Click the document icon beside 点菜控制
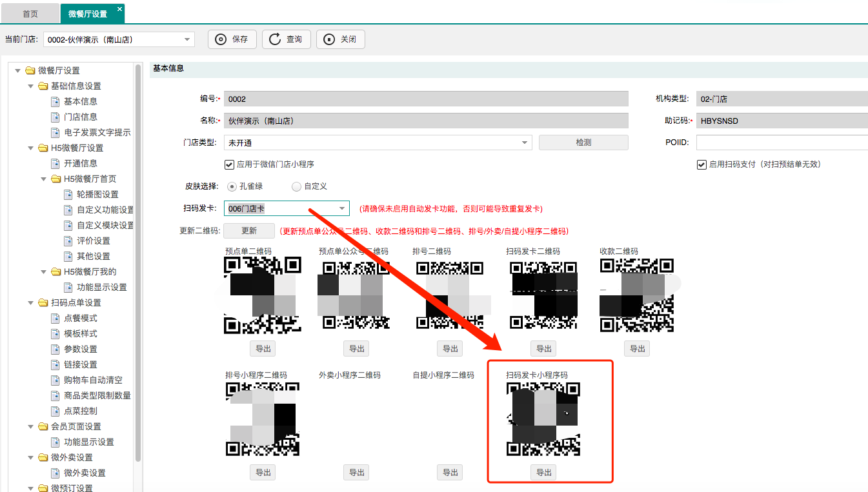Screen dimensions: 868x492 tap(56, 411)
